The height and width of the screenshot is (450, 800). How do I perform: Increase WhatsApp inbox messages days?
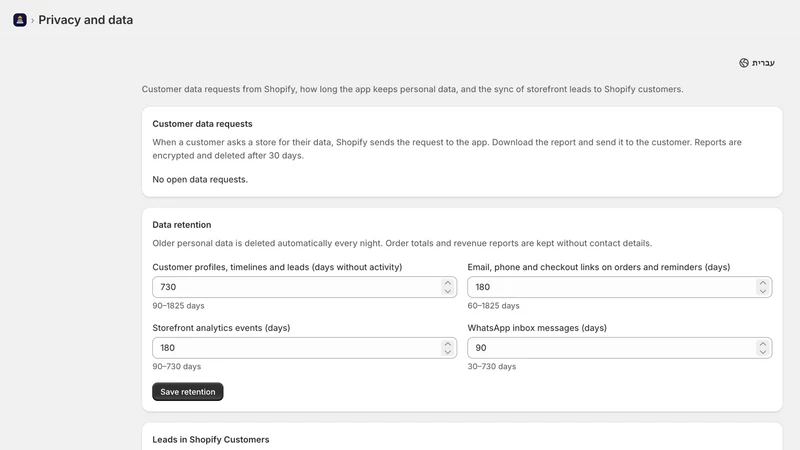tap(763, 343)
